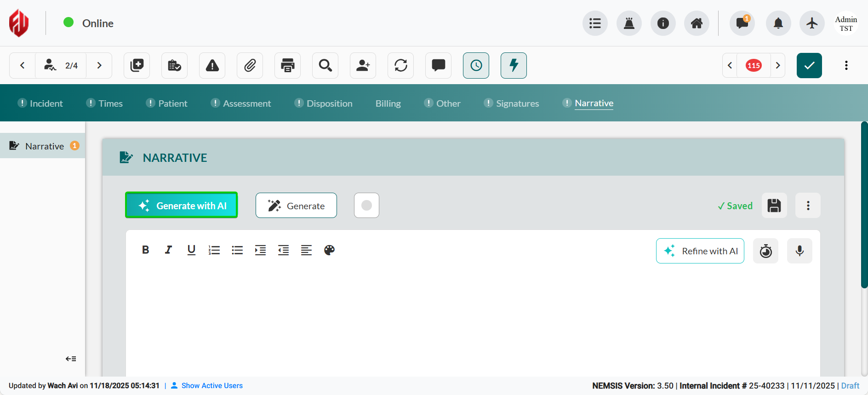
Task: Click the microphone dictation icon
Action: pyautogui.click(x=799, y=251)
